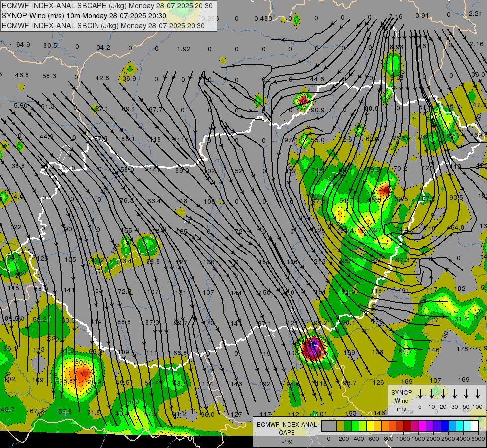
Task: Click the 'SYNOP Wind m/s' legend label
Action: 401,401
